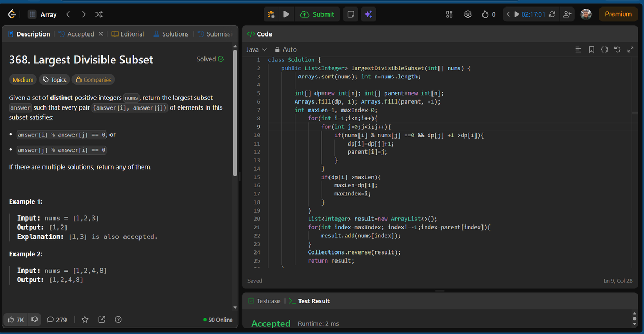644x334 pixels.
Task: Reset code to default with undo icon
Action: 617,49
